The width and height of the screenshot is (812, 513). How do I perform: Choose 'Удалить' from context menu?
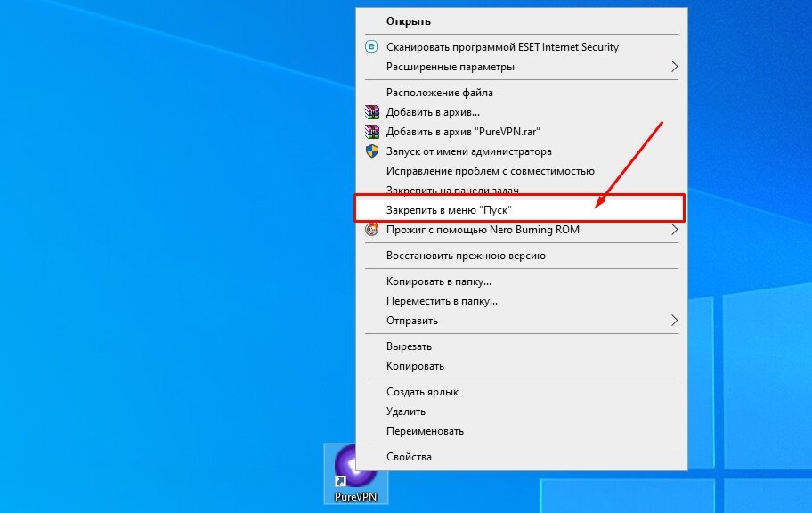click(x=522, y=411)
